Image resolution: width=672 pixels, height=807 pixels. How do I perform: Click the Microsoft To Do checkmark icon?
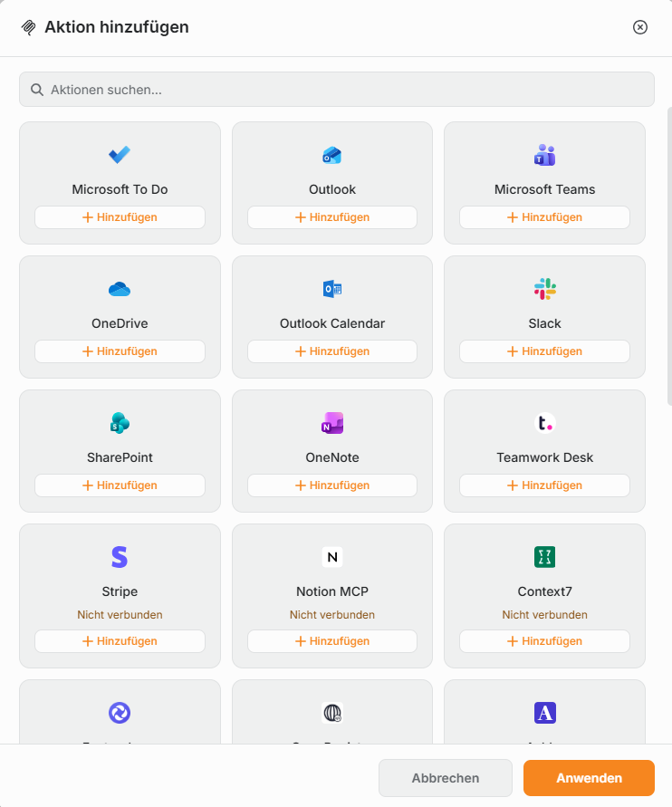click(x=120, y=154)
